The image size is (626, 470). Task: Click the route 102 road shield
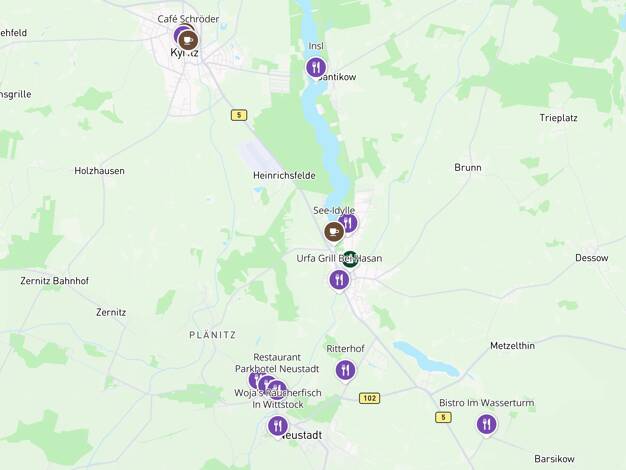coord(369,398)
